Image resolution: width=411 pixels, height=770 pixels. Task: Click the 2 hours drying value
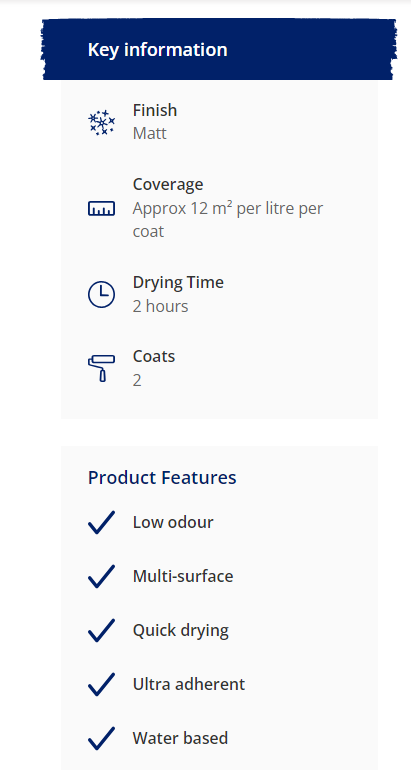point(161,306)
